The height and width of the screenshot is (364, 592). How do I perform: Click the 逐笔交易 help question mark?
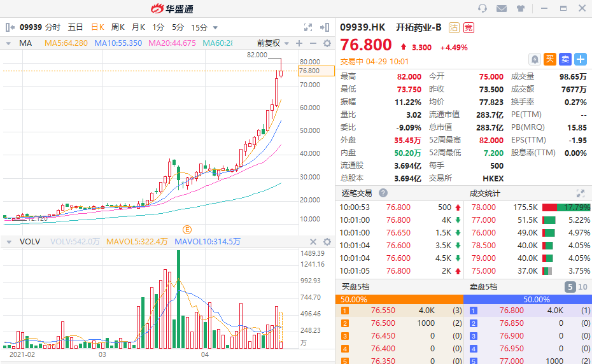[384, 193]
